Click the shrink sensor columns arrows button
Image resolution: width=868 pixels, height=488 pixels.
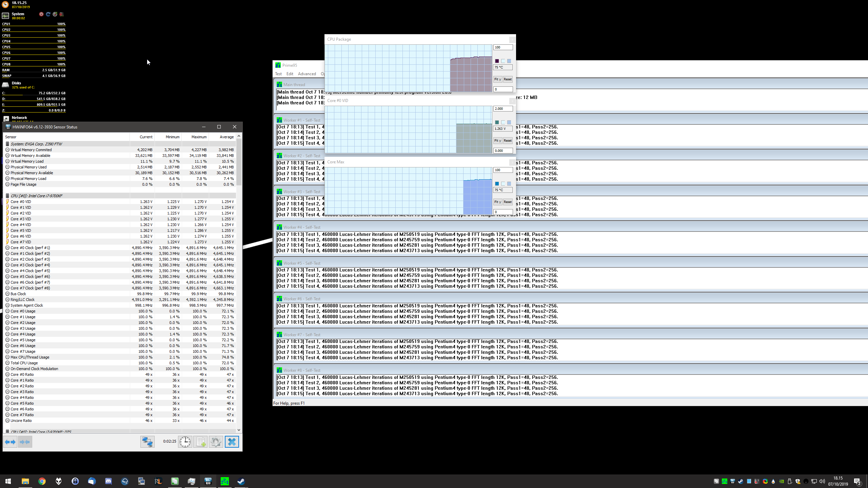tap(25, 442)
